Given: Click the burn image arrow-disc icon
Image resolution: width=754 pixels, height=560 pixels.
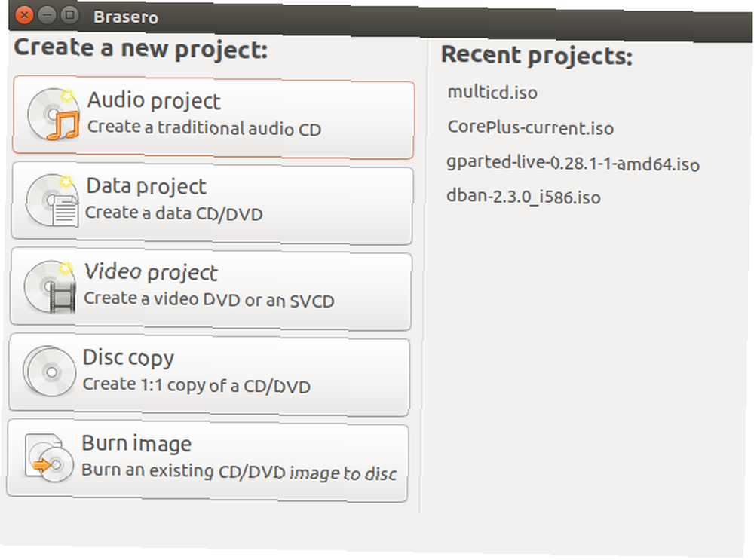Looking at the screenshot, I should pos(48,457).
